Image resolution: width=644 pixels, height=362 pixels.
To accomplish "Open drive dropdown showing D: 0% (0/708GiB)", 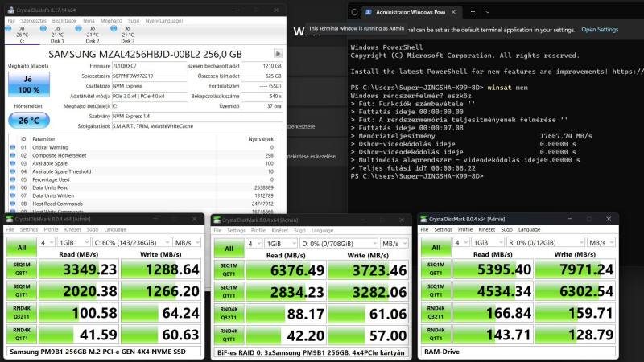I will coord(338,244).
